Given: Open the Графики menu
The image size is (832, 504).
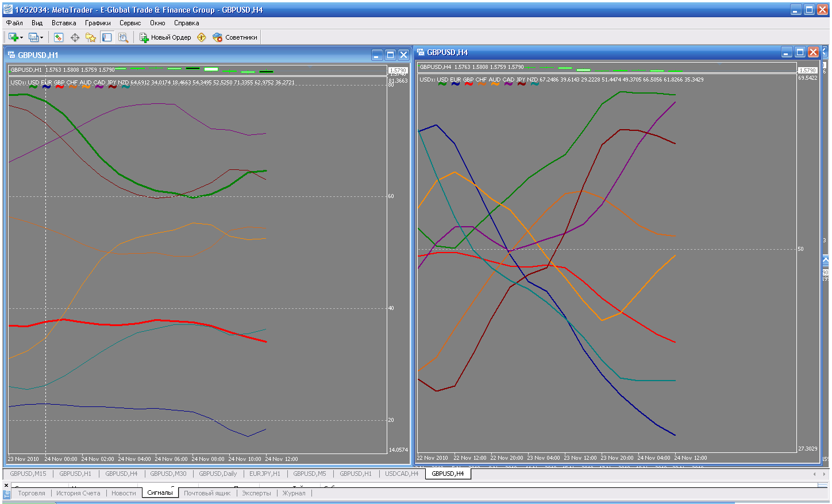Looking at the screenshot, I should tap(98, 23).
